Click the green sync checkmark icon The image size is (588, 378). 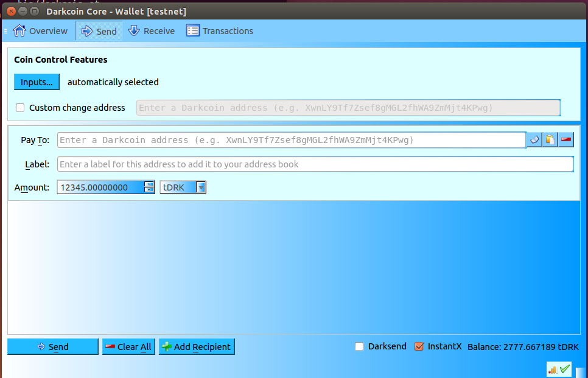point(564,369)
